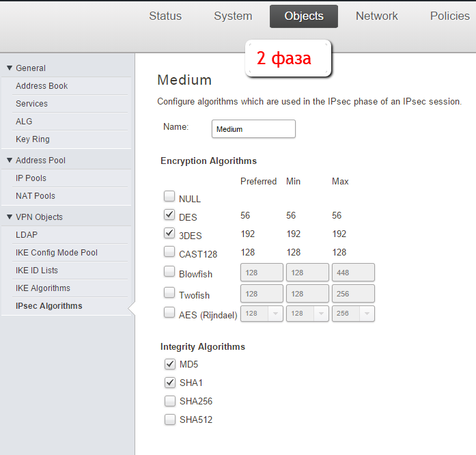Open IKE Algorithms in the sidebar

[43, 288]
